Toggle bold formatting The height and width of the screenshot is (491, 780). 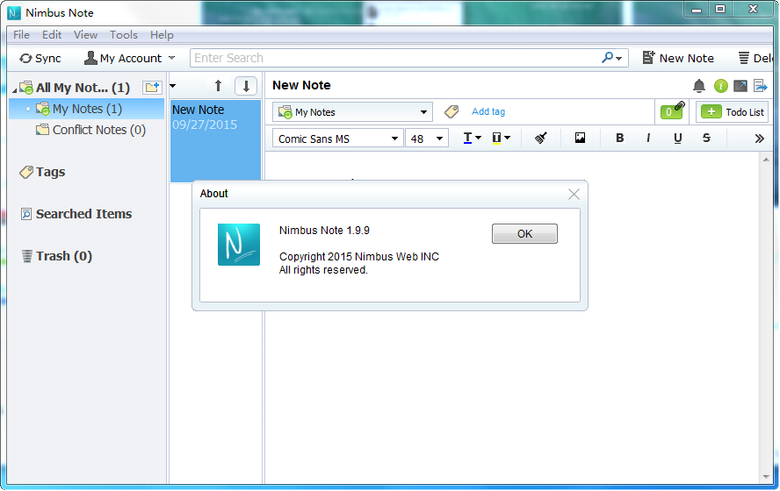(x=620, y=138)
